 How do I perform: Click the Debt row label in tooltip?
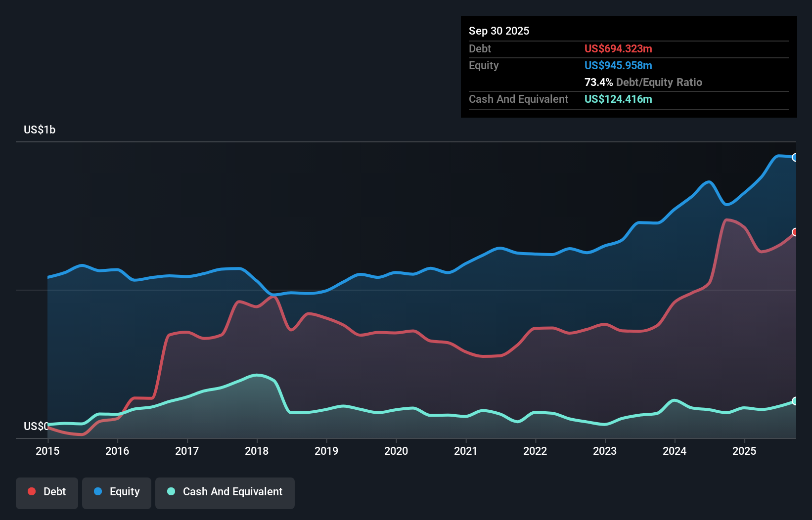pyautogui.click(x=480, y=48)
